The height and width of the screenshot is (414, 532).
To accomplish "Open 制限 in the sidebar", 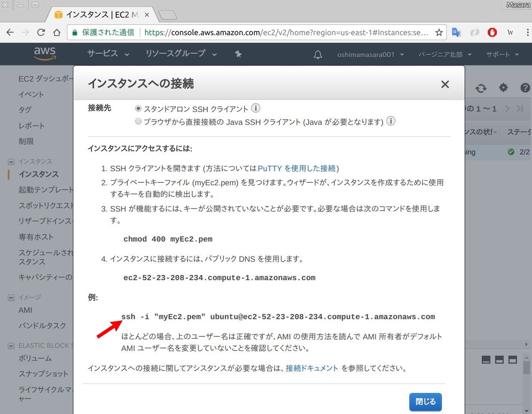I will click(x=26, y=141).
